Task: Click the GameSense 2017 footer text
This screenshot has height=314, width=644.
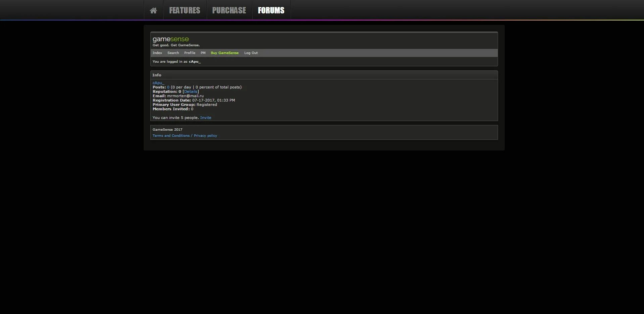Action: click(167, 130)
